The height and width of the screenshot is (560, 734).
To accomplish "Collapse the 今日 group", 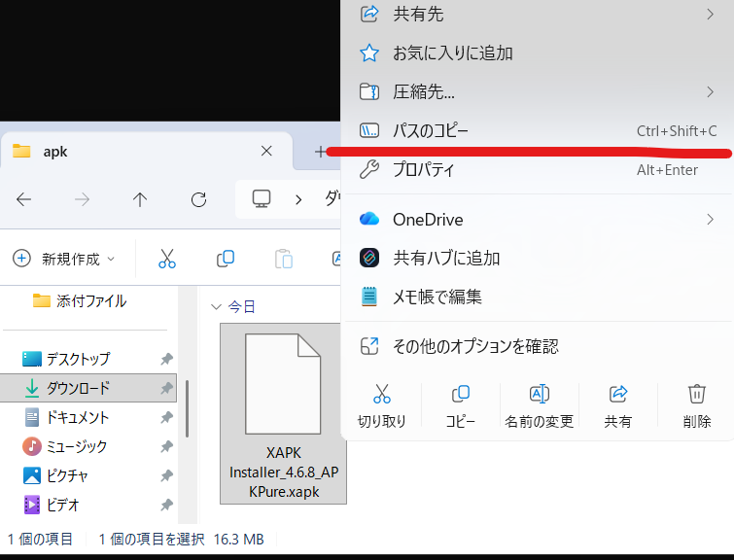I will [216, 306].
